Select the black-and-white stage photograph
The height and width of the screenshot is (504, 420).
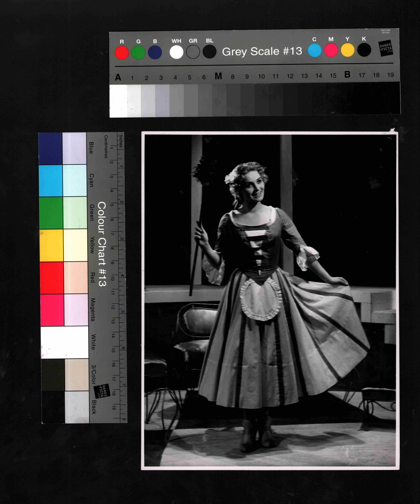[x=270, y=300]
